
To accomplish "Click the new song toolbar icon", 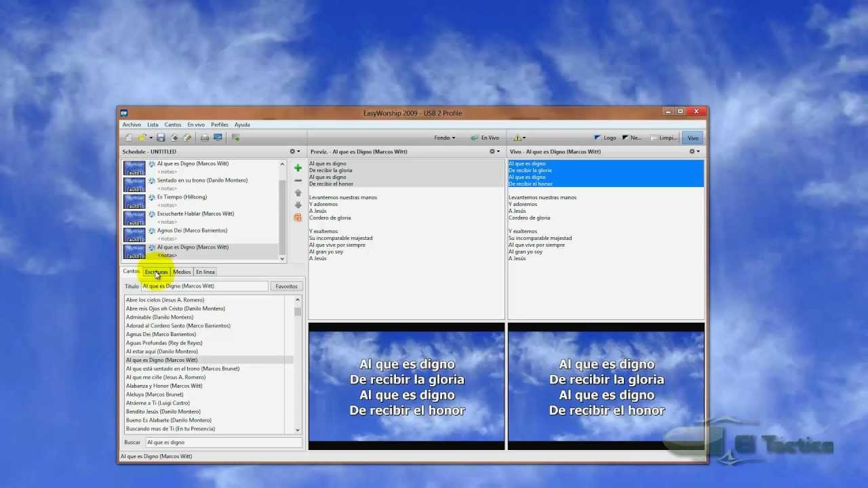I will coord(174,138).
